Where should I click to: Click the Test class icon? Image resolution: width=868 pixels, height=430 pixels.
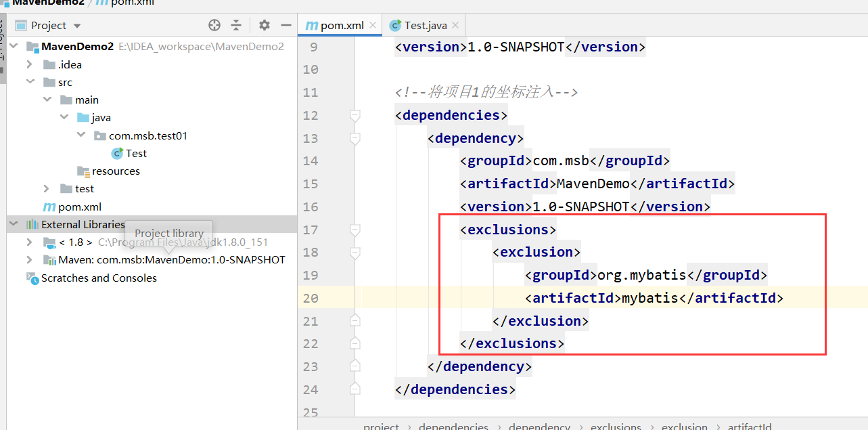click(118, 153)
